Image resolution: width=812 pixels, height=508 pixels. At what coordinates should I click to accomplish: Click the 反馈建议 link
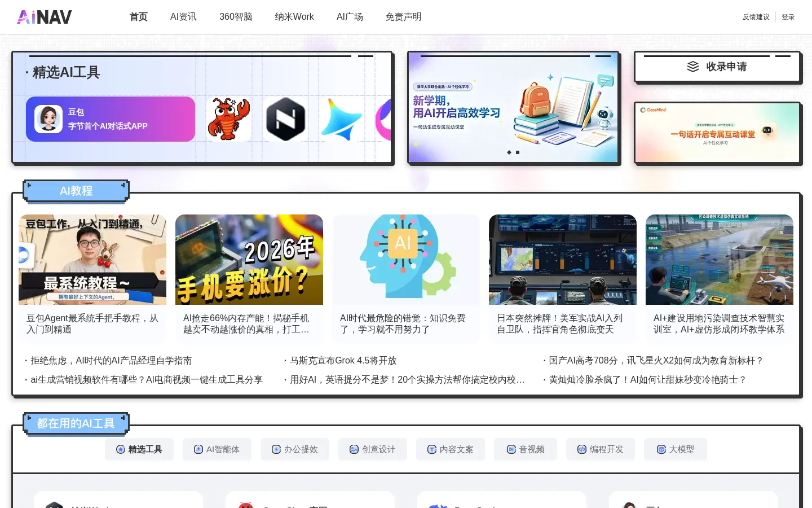756,17
